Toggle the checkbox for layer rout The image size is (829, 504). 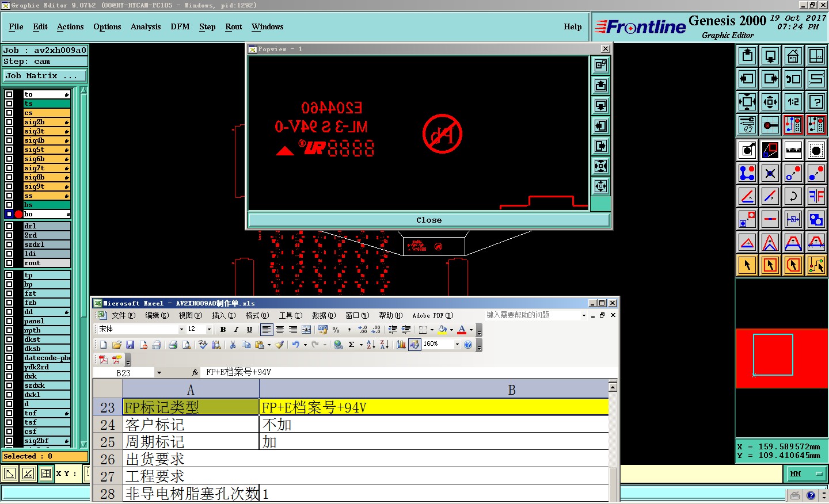coord(9,263)
